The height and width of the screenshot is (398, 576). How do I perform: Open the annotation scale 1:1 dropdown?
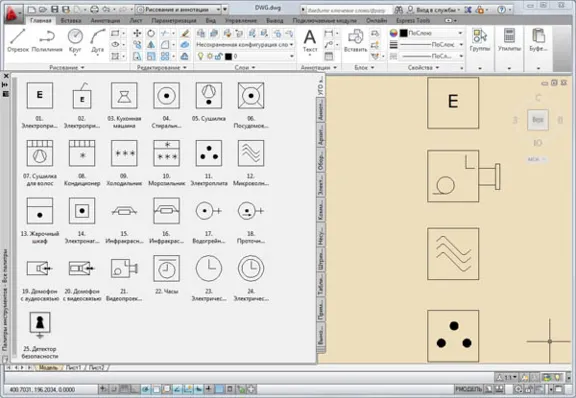(x=507, y=377)
